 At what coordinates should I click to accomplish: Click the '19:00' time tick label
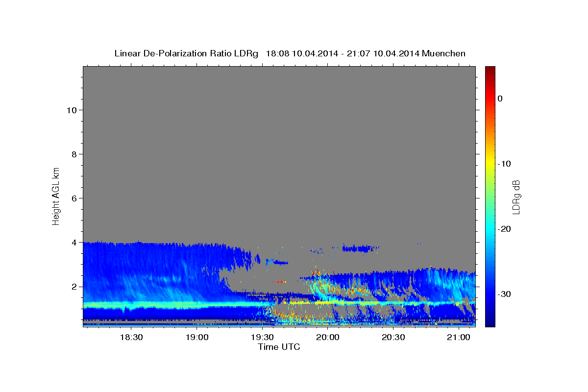pyautogui.click(x=197, y=337)
